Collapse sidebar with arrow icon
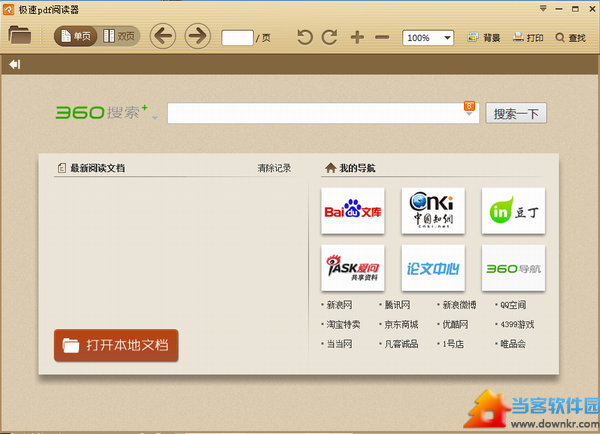This screenshot has width=600, height=434. pyautogui.click(x=15, y=64)
